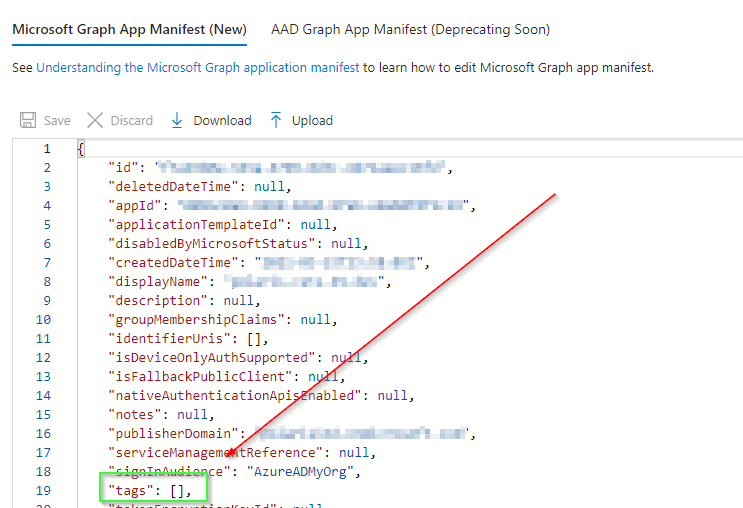Open Understanding the Microsoft Graph application manifest link

[198, 68]
